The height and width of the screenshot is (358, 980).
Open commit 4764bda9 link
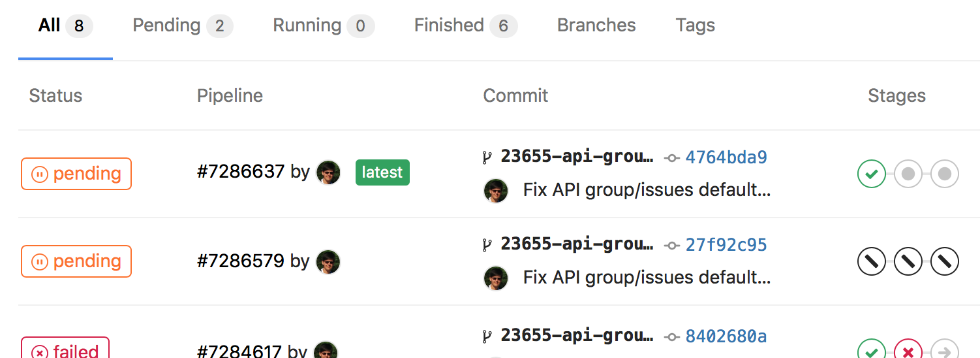[726, 157]
